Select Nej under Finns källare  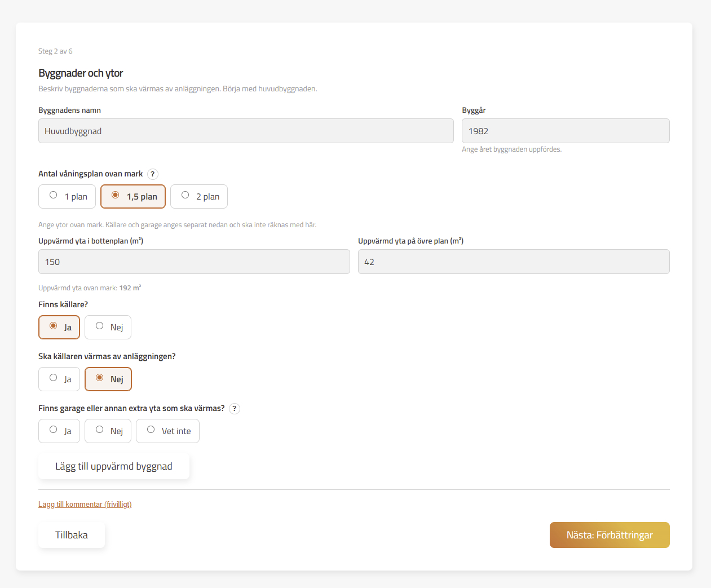tap(108, 328)
